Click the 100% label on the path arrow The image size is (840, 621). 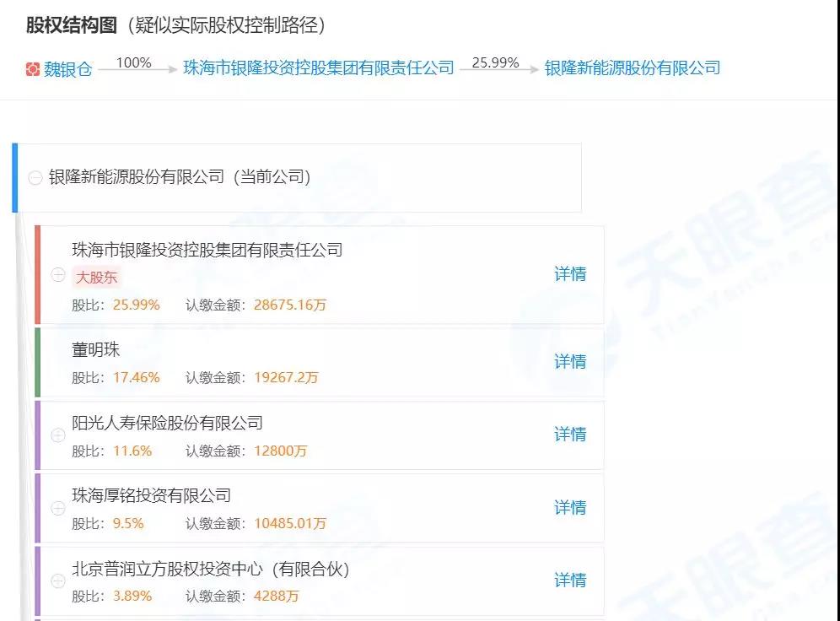(x=133, y=62)
